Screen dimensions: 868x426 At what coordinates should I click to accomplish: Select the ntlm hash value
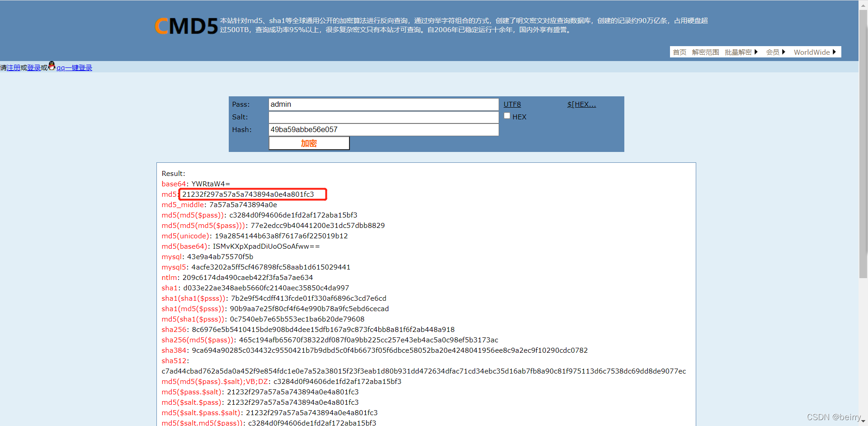click(x=248, y=278)
